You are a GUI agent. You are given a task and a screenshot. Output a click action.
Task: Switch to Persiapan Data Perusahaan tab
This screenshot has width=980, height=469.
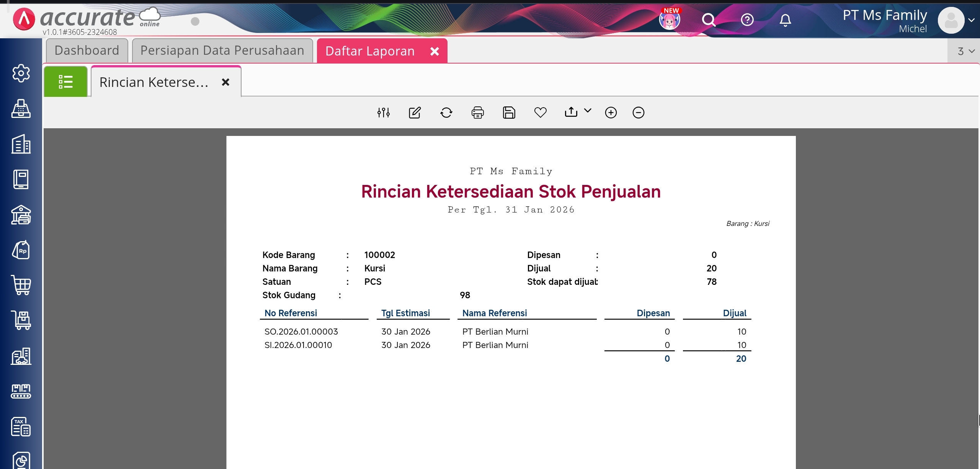coord(222,51)
